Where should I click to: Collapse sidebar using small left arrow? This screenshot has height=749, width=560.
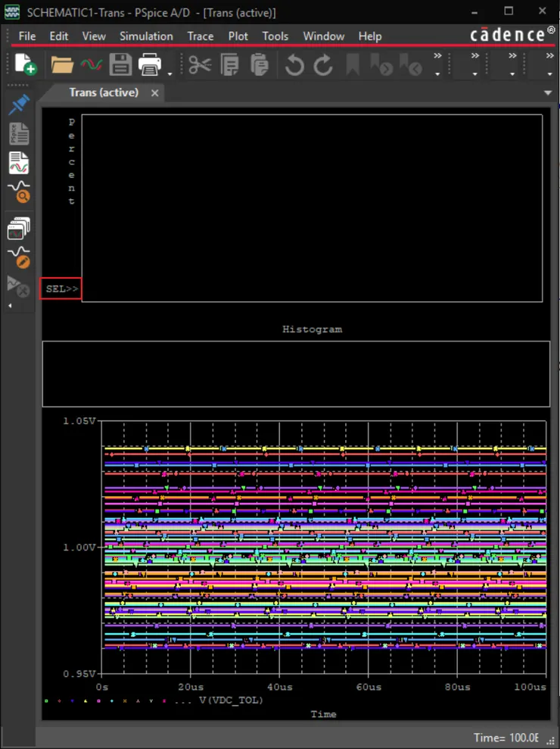click(10, 305)
